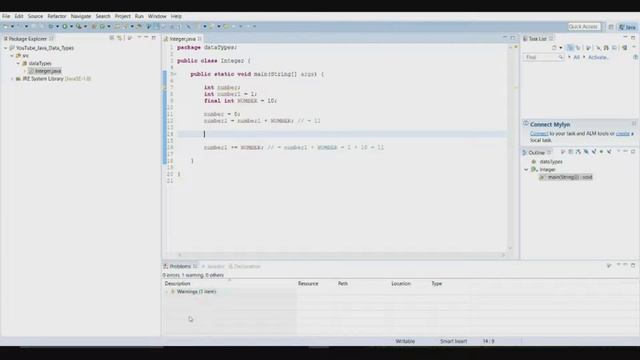Close the Integer.java editor tab
Image resolution: width=640 pixels, height=360 pixels.
pyautogui.click(x=200, y=39)
